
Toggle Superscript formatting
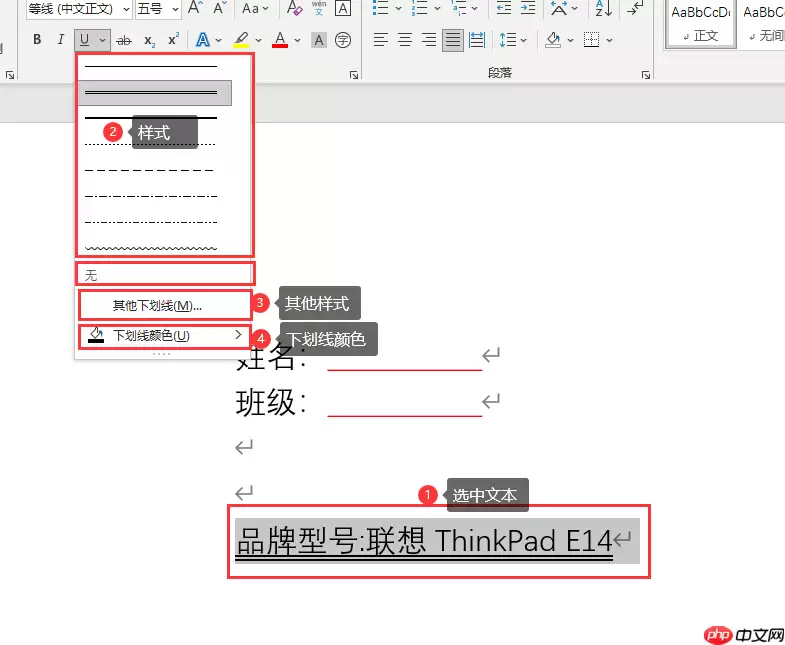173,40
